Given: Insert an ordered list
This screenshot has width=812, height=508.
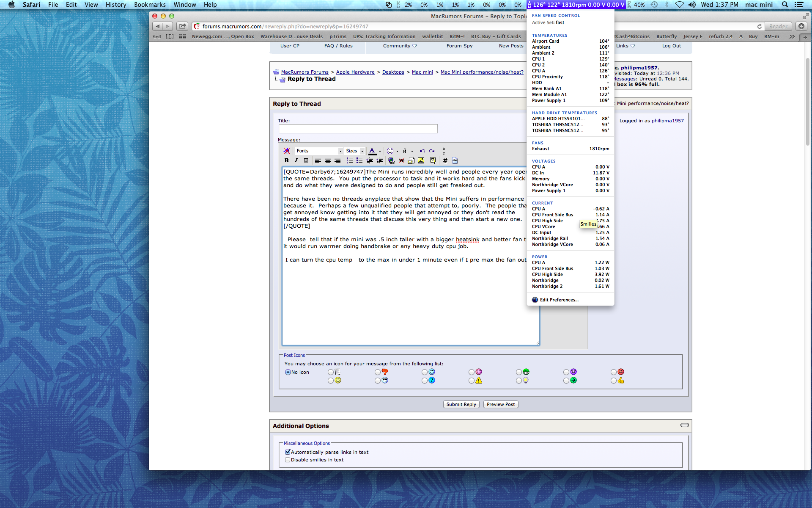Looking at the screenshot, I should 349,160.
